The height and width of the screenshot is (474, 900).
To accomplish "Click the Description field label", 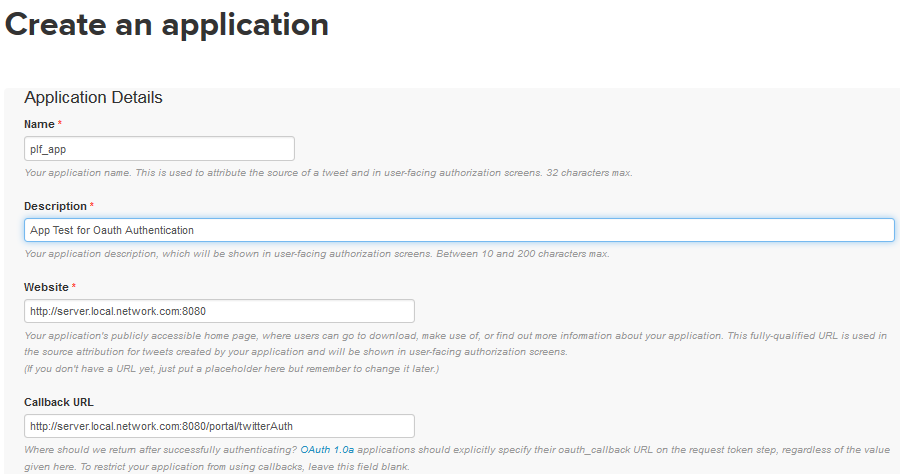I will pos(55,206).
